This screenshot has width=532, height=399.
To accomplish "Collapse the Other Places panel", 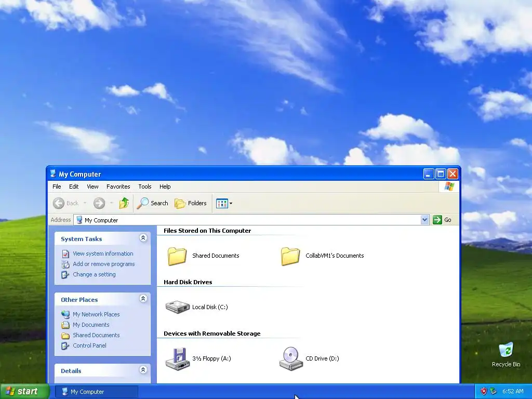I will pos(143,299).
